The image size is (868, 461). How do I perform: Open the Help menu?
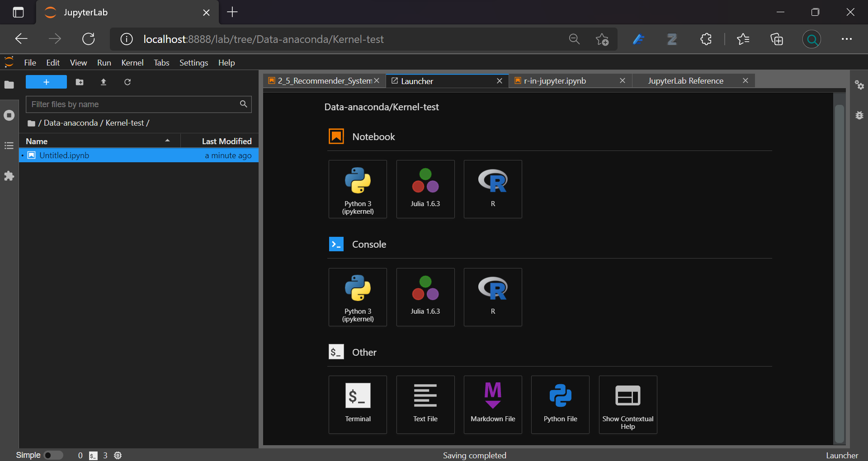[226, 62]
